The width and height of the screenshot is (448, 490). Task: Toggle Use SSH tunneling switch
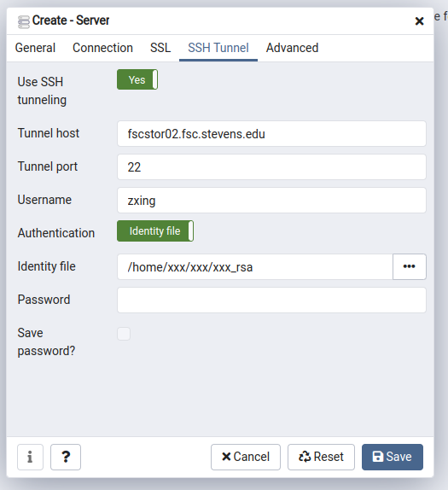pos(137,79)
